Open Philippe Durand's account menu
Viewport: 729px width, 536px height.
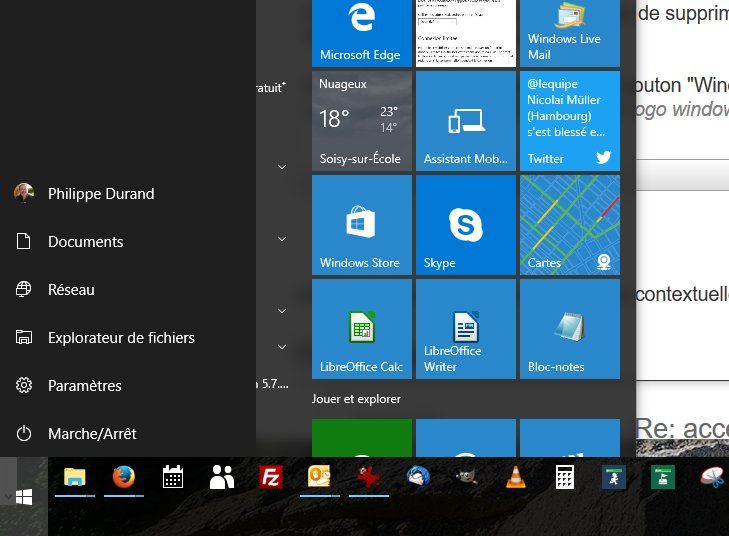pyautogui.click(x=128, y=193)
